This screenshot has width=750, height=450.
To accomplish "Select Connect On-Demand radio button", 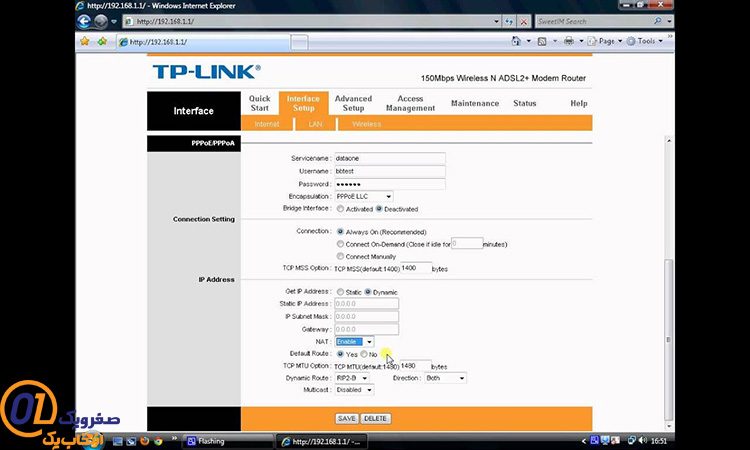I will [340, 244].
